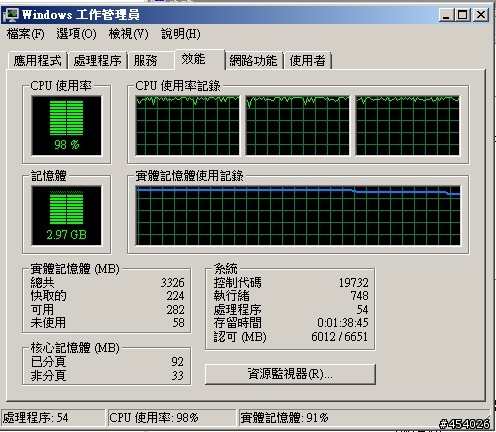Click the CPU usage 98 % meter
The height and width of the screenshot is (432, 496).
pos(66,125)
